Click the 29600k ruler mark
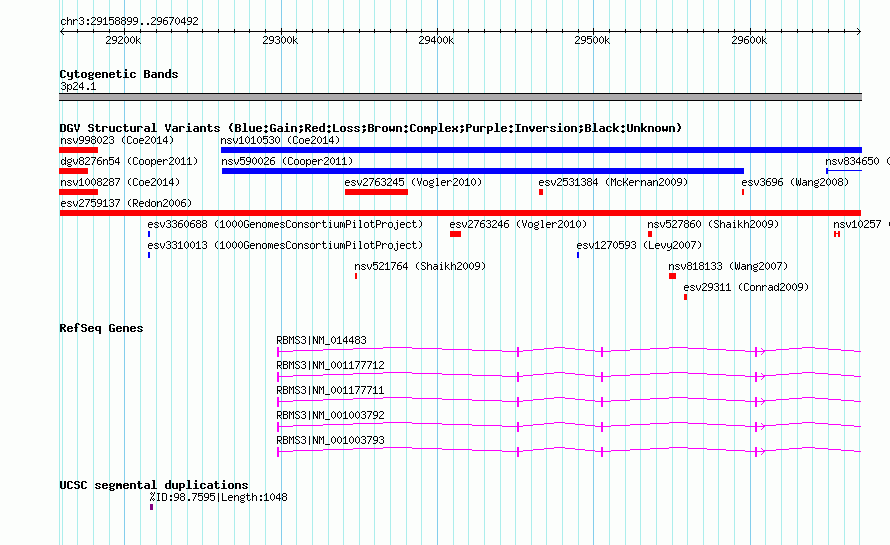The width and height of the screenshot is (890, 545). click(x=749, y=40)
